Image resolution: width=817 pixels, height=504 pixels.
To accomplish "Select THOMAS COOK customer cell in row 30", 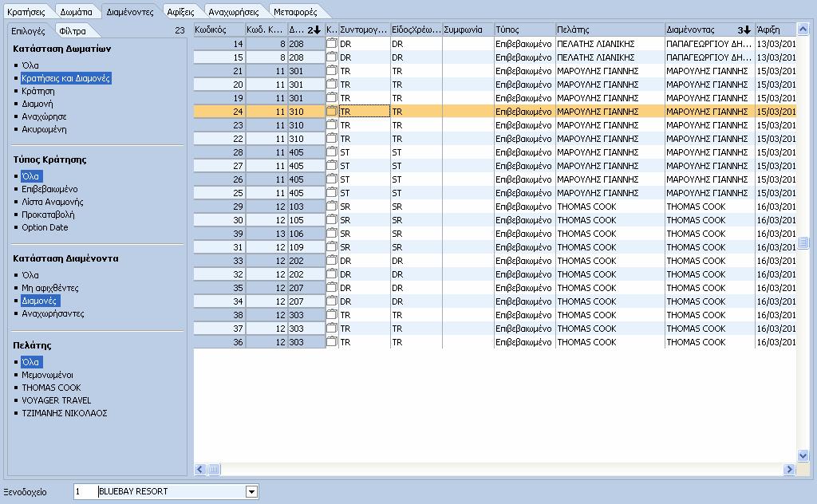I will click(610, 220).
